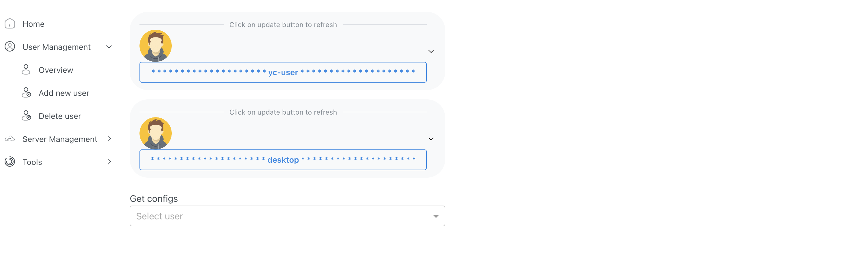Open the Overview menu entry
This screenshot has width=868, height=262.
click(x=56, y=70)
